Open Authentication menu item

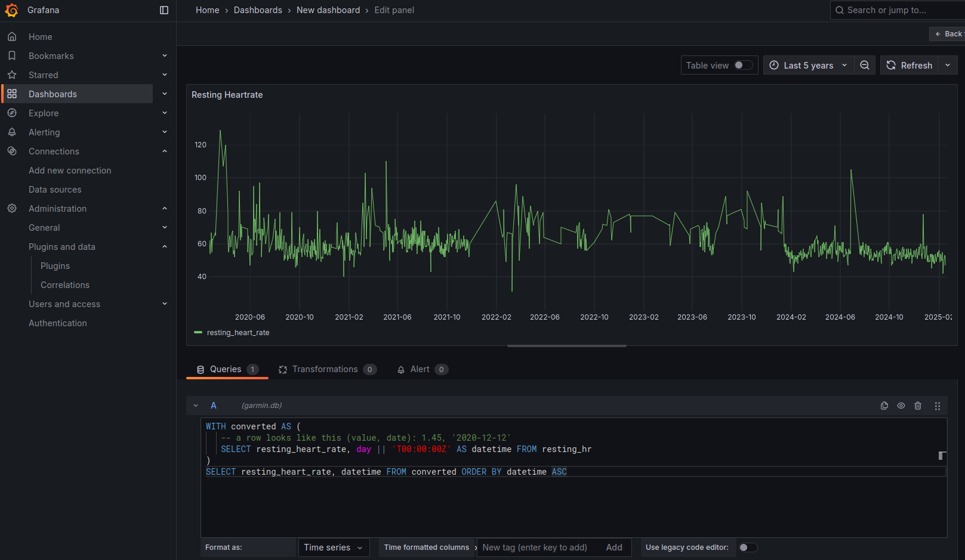click(x=58, y=323)
